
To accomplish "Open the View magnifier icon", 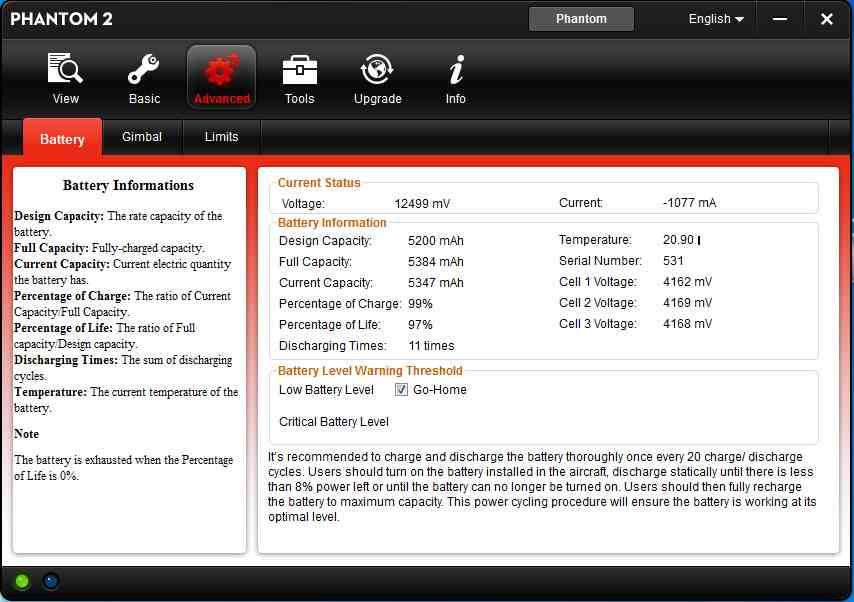I will 65,70.
